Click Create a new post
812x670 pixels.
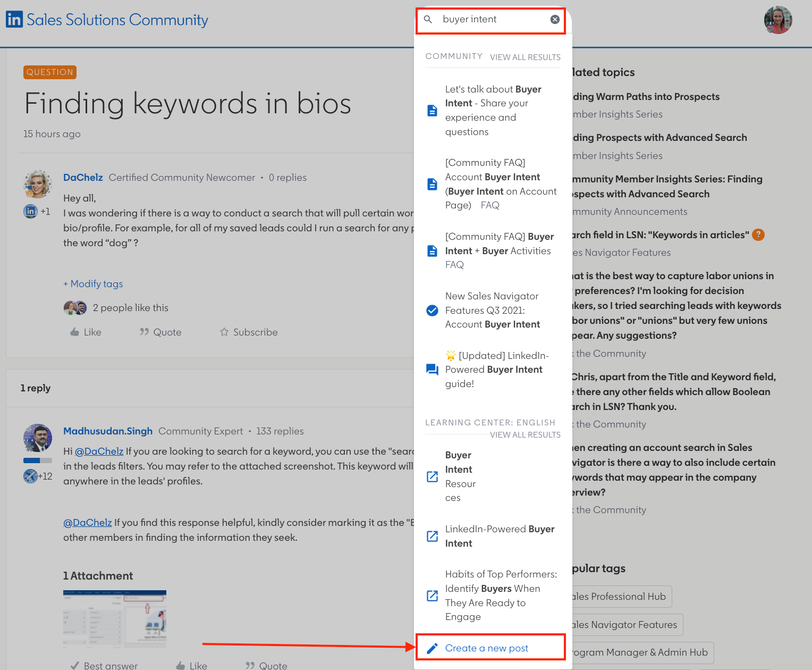pyautogui.click(x=487, y=648)
